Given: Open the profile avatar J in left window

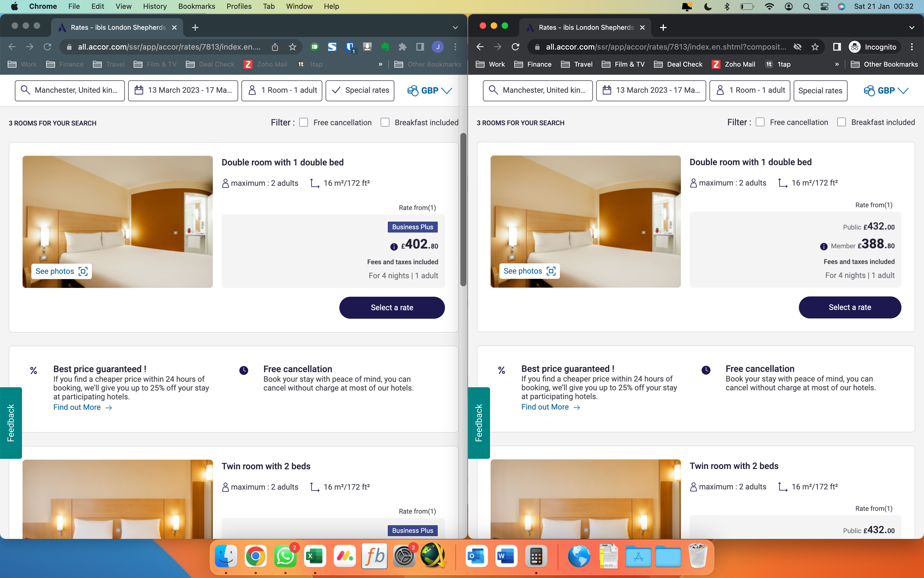Looking at the screenshot, I should click(x=438, y=47).
